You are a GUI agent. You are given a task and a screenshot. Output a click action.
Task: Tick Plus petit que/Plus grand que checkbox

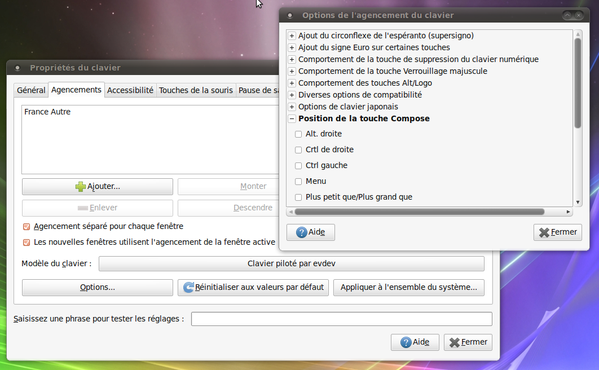[x=298, y=197]
